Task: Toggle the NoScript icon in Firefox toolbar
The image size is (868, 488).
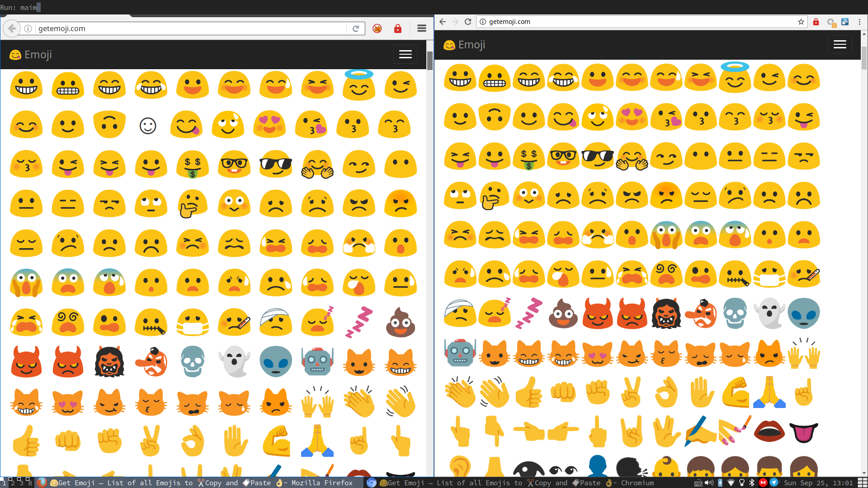Action: [377, 28]
